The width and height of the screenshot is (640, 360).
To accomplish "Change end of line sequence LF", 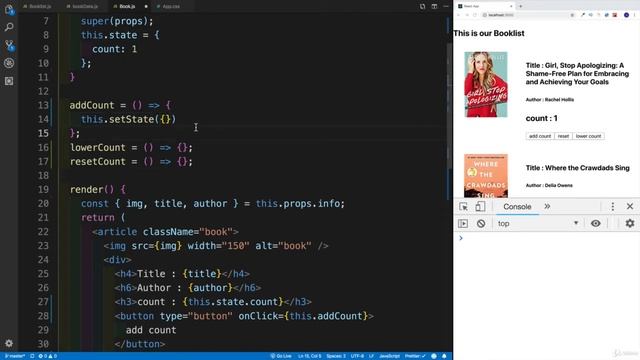I will pos(371,356).
